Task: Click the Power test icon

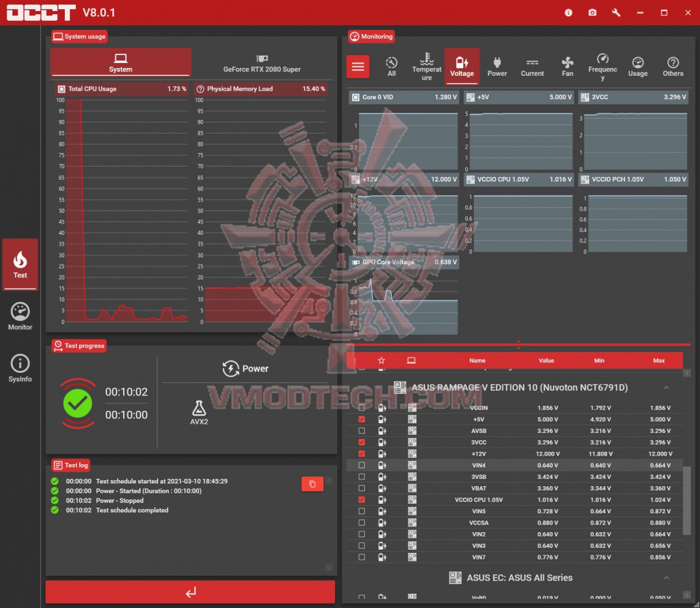Action: (230, 368)
